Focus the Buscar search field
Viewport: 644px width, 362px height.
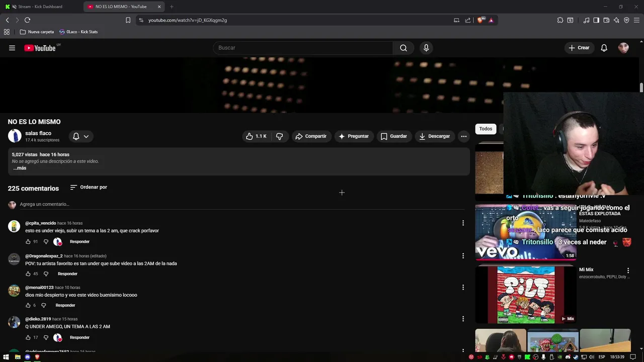(303, 48)
